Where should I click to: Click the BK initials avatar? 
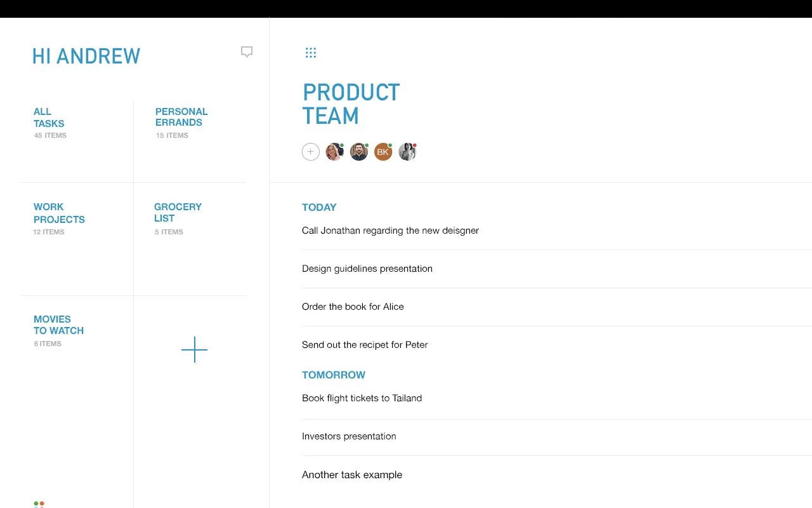coord(383,152)
